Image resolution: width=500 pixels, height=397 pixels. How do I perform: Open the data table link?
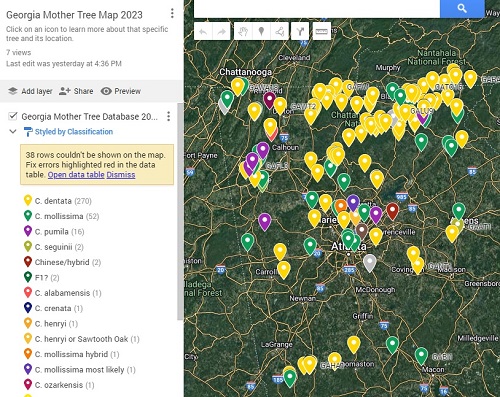point(76,175)
